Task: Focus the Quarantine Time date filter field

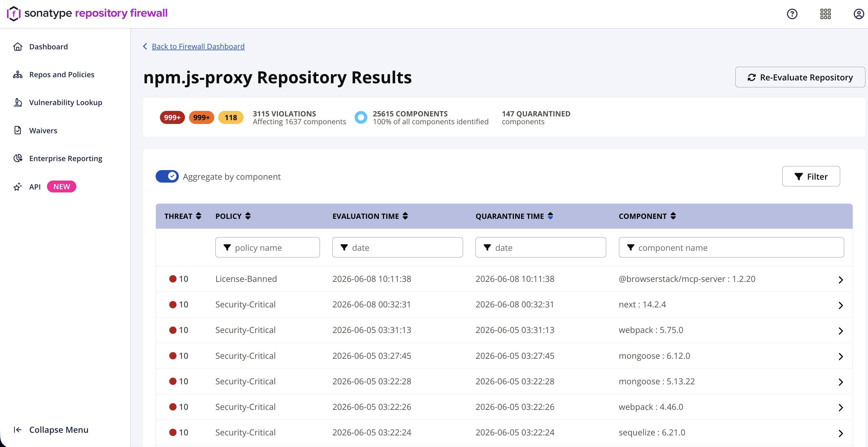Action: coord(541,247)
